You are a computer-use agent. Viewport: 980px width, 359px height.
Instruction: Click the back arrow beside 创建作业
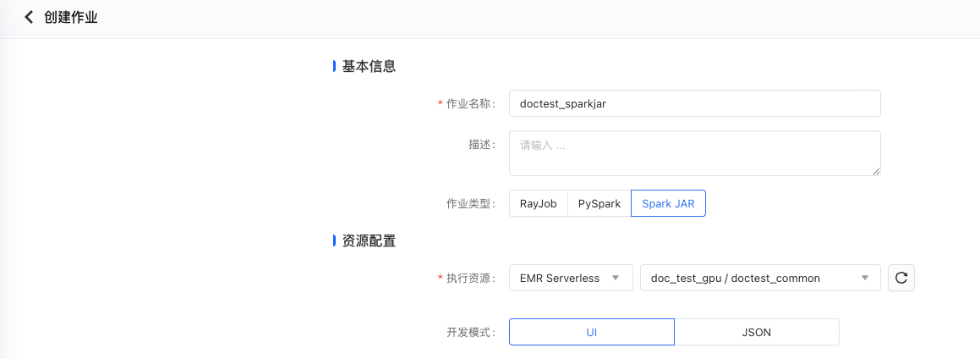(29, 17)
